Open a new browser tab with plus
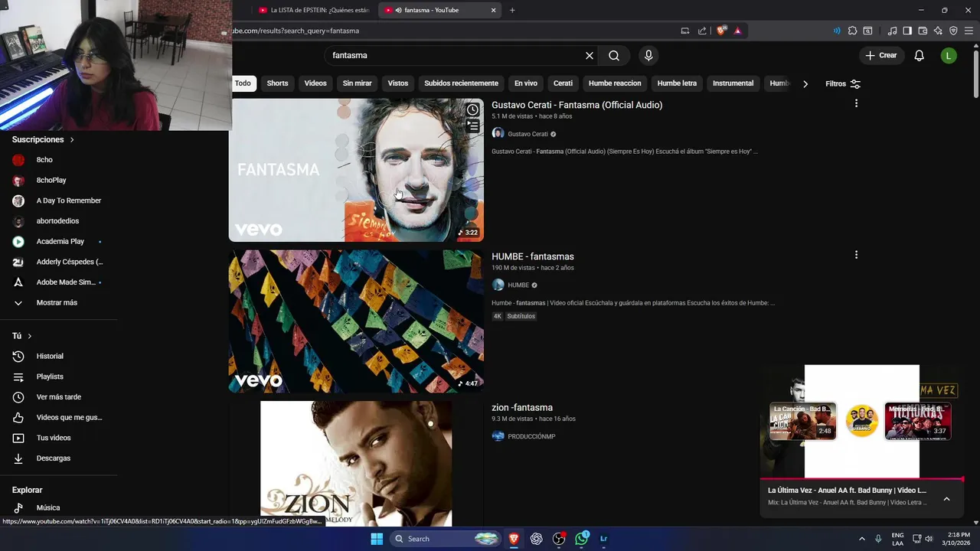The width and height of the screenshot is (980, 551). point(512,10)
